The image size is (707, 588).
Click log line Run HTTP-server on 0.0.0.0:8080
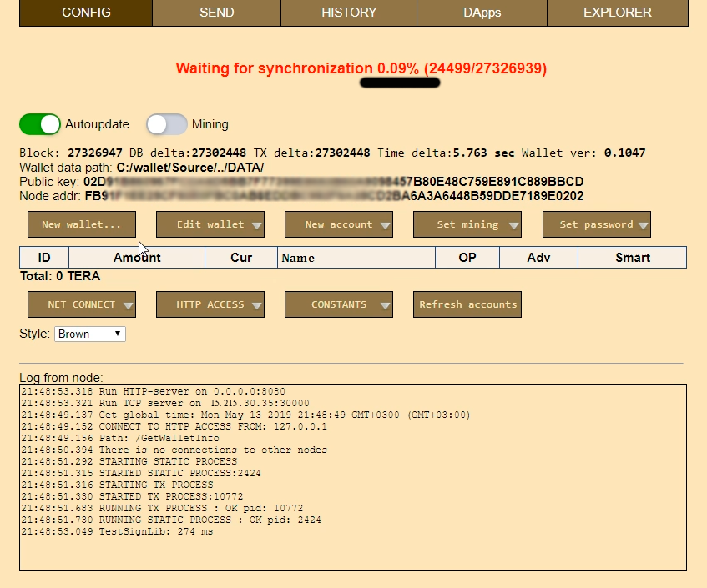pyautogui.click(x=154, y=391)
